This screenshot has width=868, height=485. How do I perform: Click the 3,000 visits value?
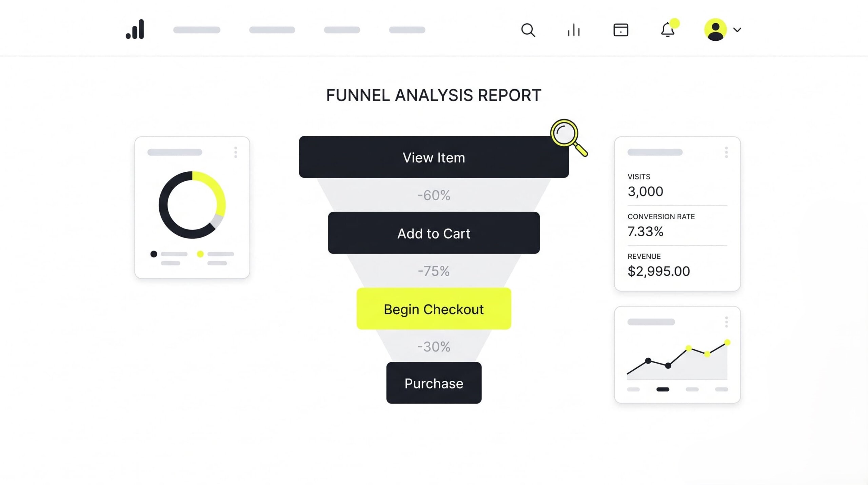click(x=645, y=191)
